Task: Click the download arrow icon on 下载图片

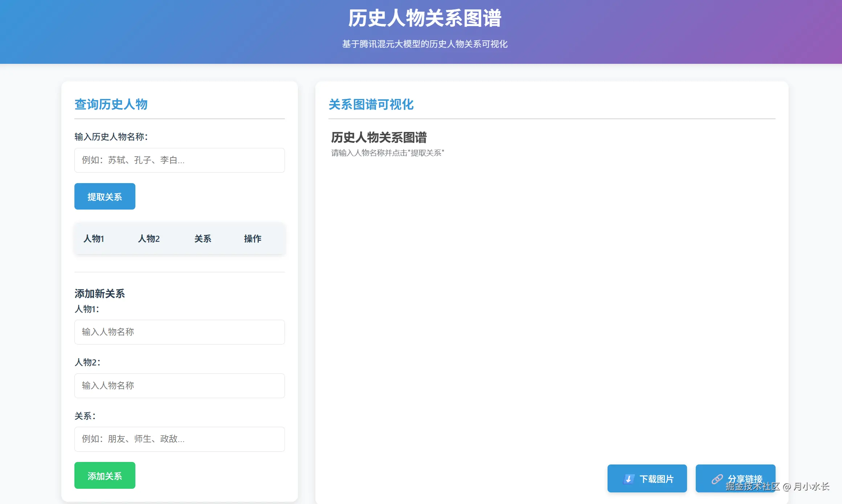Action: tap(629, 479)
